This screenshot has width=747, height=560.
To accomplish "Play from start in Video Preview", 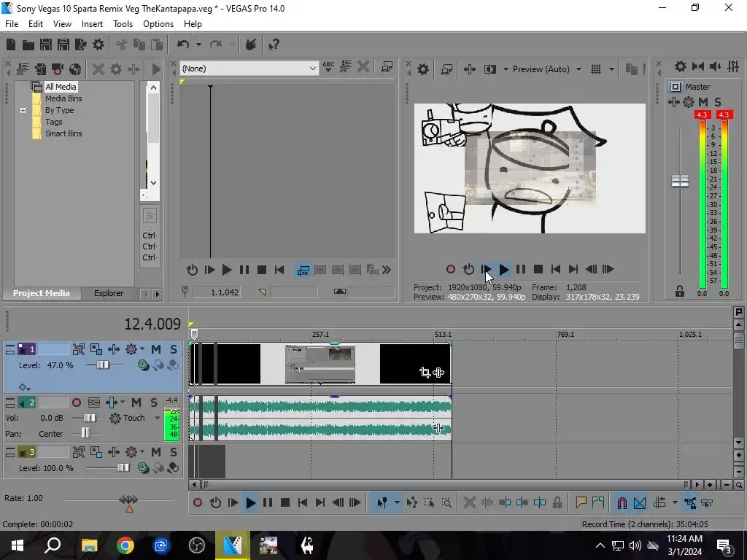I will click(x=486, y=270).
